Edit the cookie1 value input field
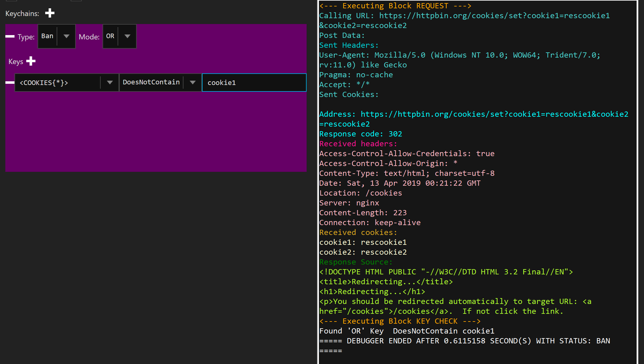644x364 pixels. pyautogui.click(x=254, y=82)
